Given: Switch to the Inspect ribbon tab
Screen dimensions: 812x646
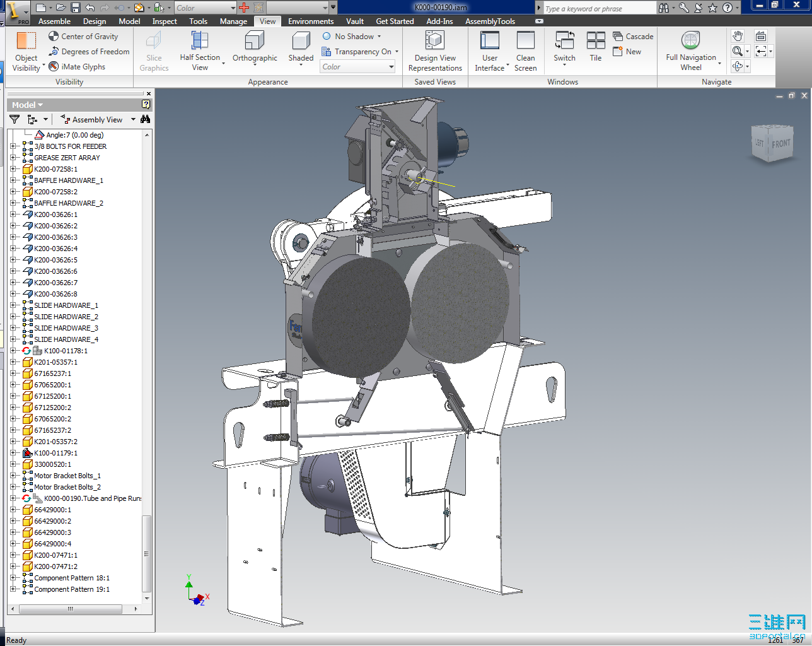Looking at the screenshot, I should [164, 21].
